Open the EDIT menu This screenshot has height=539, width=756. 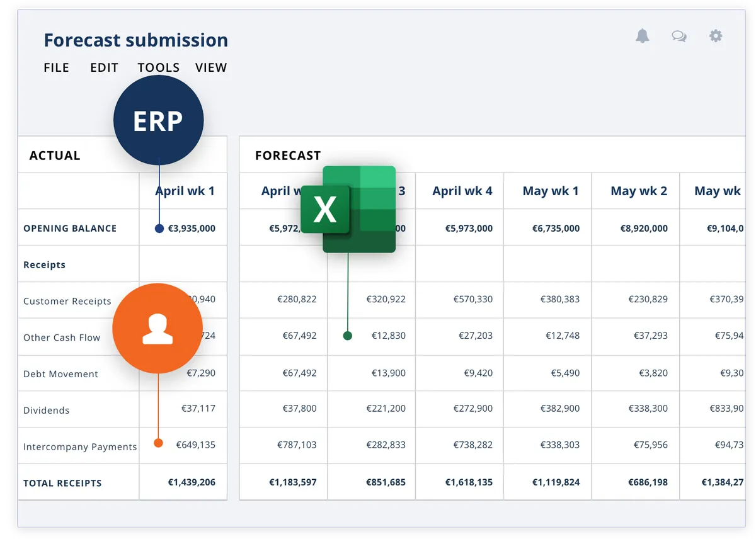click(x=104, y=67)
